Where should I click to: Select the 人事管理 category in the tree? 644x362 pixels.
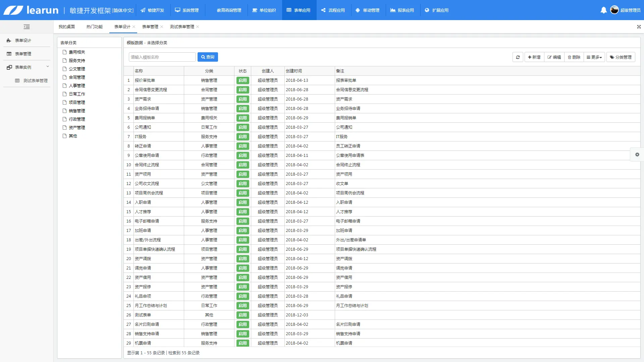point(77,85)
